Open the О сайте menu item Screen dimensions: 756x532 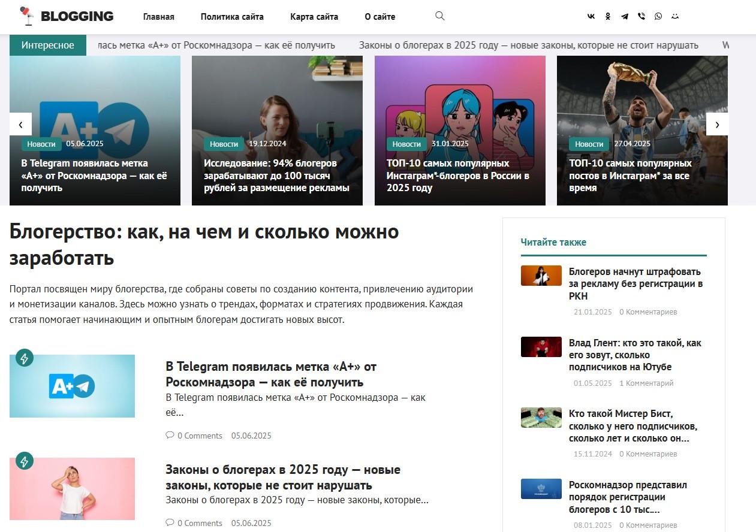(380, 17)
